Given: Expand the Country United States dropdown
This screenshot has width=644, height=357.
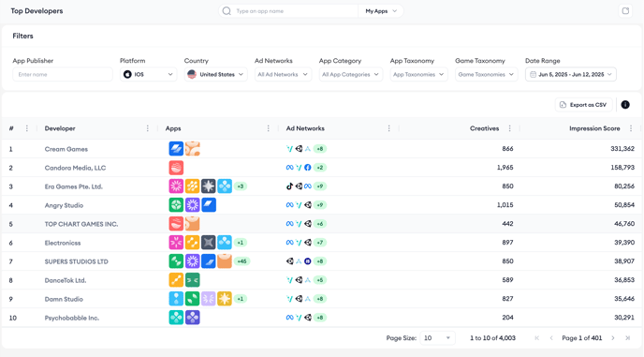Looking at the screenshot, I should tap(215, 74).
